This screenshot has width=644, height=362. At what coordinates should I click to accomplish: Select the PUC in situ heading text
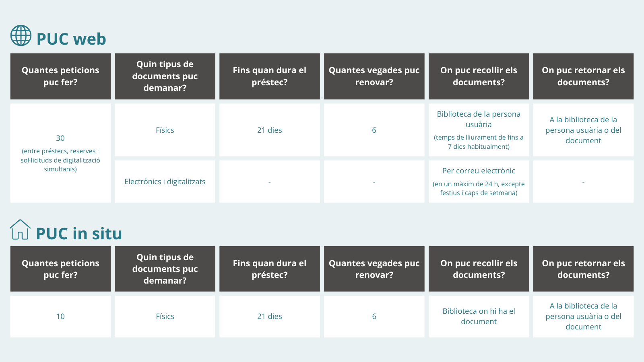point(79,234)
